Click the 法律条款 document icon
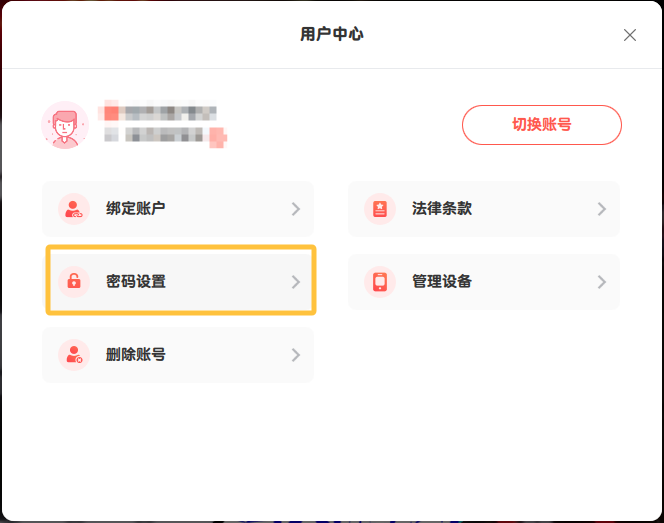This screenshot has height=523, width=664. [x=379, y=209]
